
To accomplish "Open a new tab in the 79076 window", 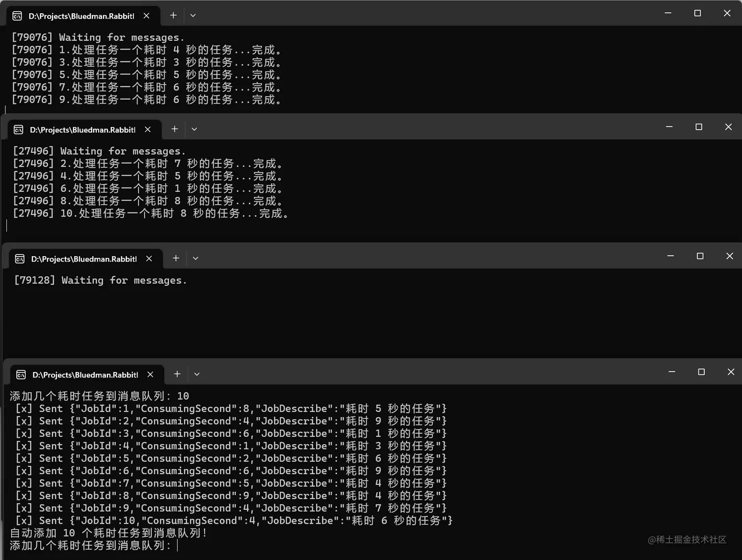I will [173, 16].
